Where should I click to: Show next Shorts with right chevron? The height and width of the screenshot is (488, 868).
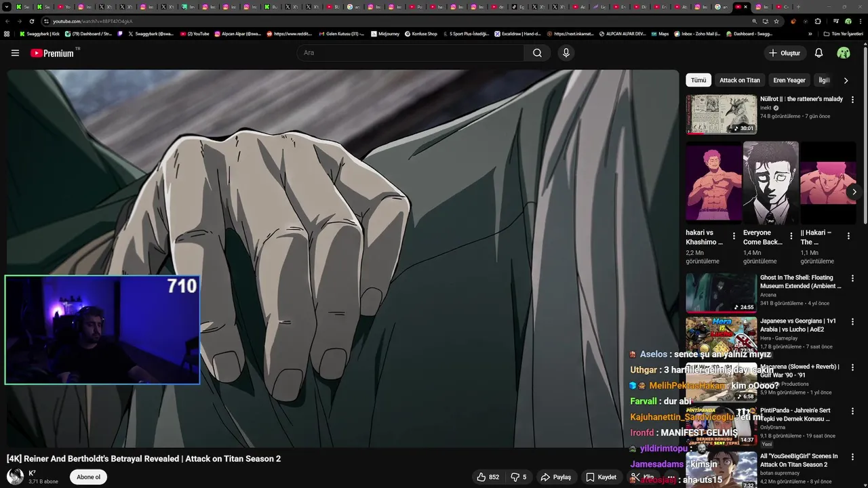click(854, 192)
